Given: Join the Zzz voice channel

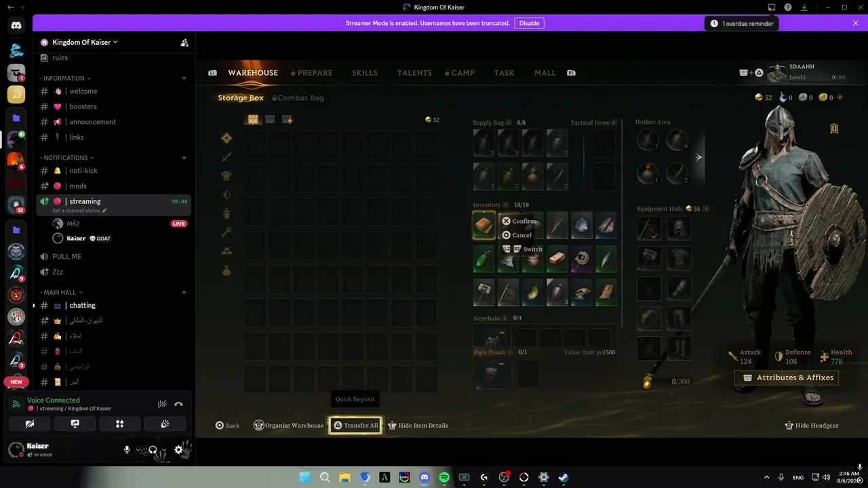Looking at the screenshot, I should click(113, 272).
